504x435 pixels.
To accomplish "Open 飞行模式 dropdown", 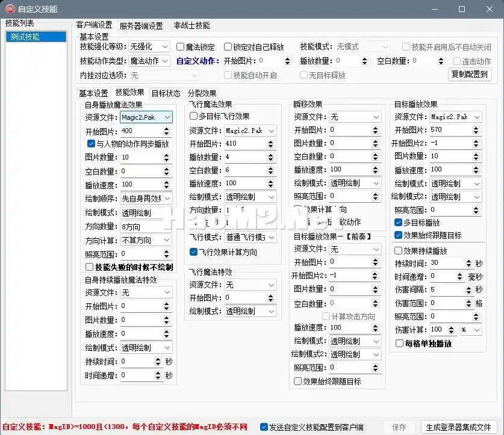I will click(250, 237).
